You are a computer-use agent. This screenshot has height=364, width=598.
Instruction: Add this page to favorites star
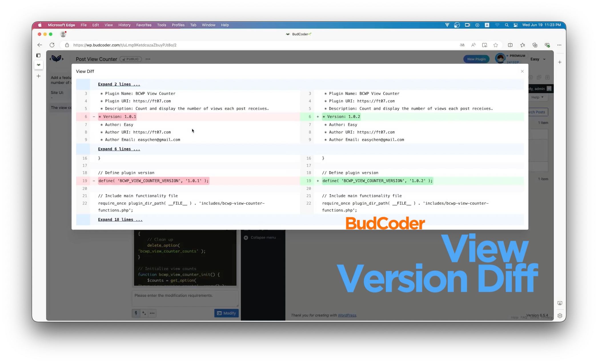495,45
